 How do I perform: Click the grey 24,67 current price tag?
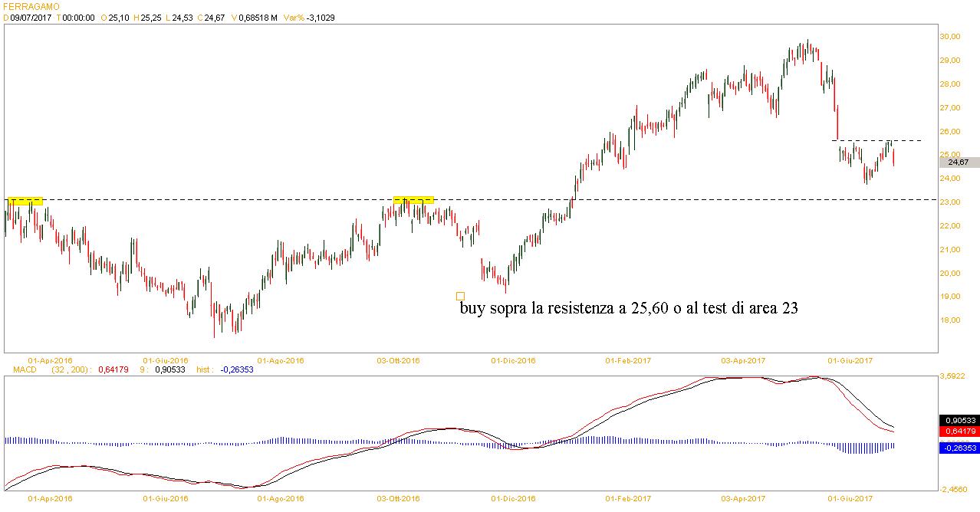958,162
